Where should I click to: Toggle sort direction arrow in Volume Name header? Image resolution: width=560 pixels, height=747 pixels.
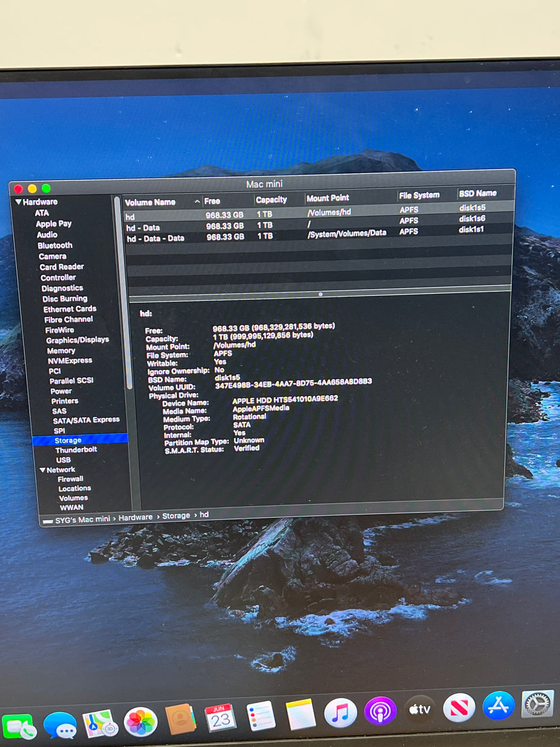[x=197, y=201]
